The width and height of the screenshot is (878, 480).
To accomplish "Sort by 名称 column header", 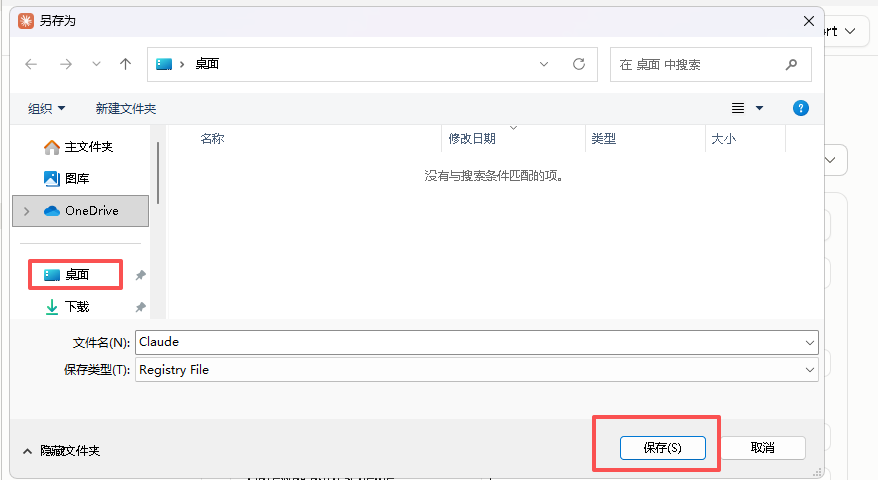I will [x=212, y=138].
